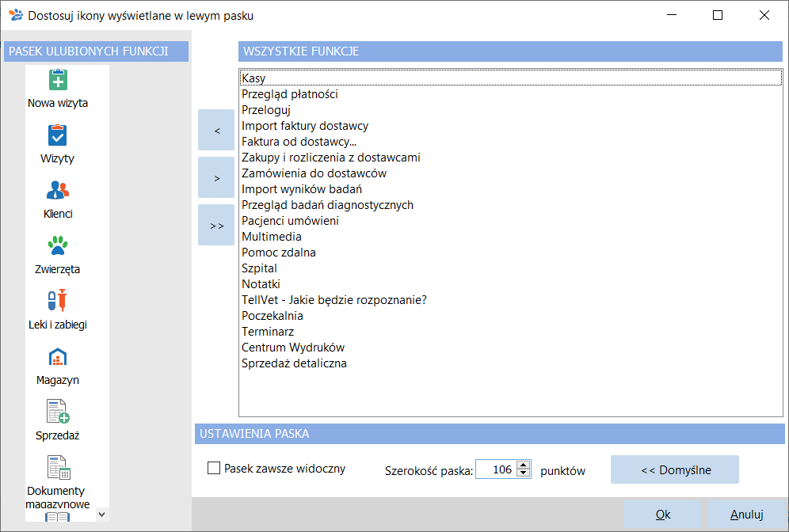The image size is (789, 532).
Task: Decrease pasek width with down arrow
Action: [524, 473]
